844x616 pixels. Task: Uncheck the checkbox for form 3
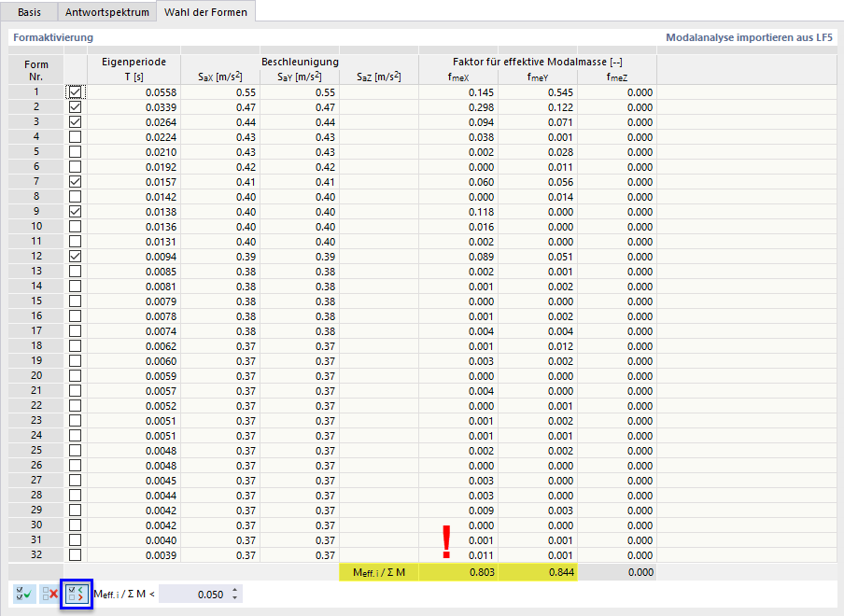76,122
